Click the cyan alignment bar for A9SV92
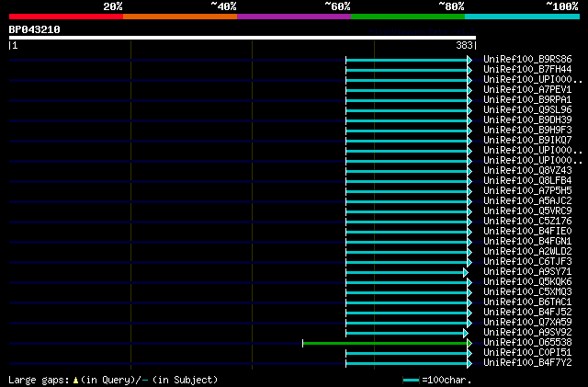This screenshot has height=387, width=588. (404, 334)
